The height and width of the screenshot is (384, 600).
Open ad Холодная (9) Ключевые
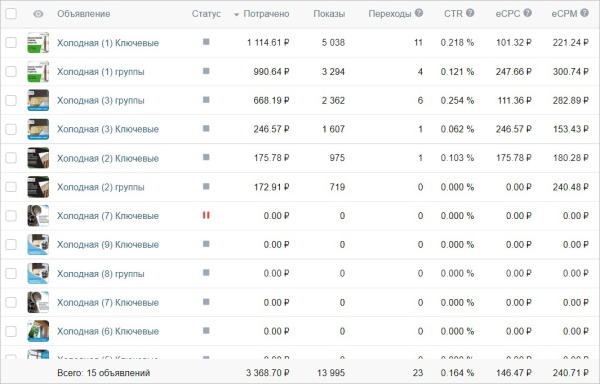click(x=108, y=245)
